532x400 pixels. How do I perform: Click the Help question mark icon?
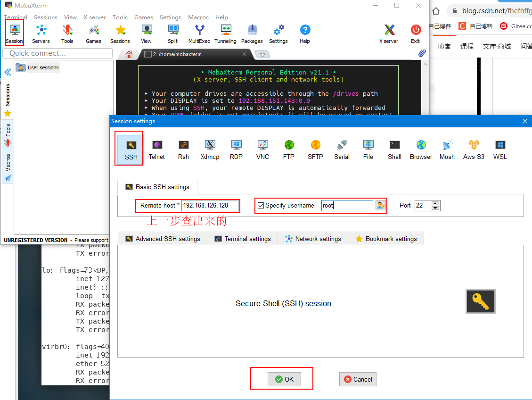coord(305,33)
